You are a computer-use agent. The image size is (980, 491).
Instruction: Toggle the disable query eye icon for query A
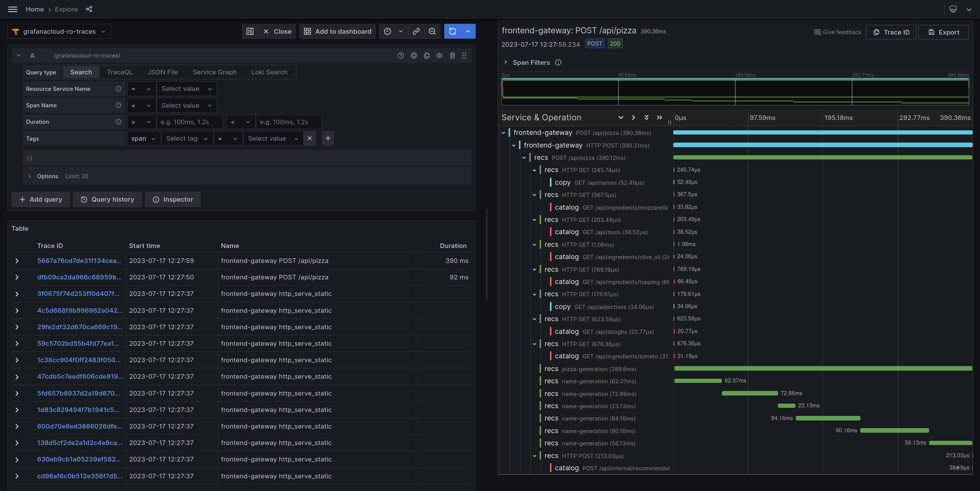439,55
